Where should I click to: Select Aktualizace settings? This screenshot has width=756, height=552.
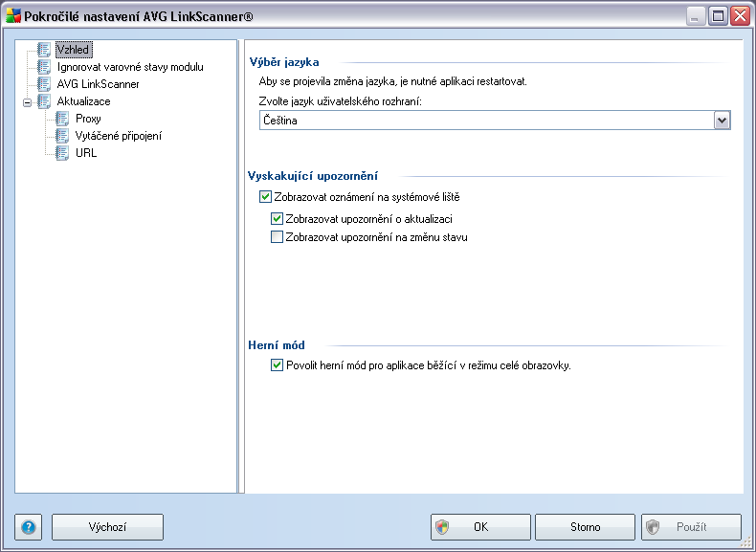click(83, 101)
